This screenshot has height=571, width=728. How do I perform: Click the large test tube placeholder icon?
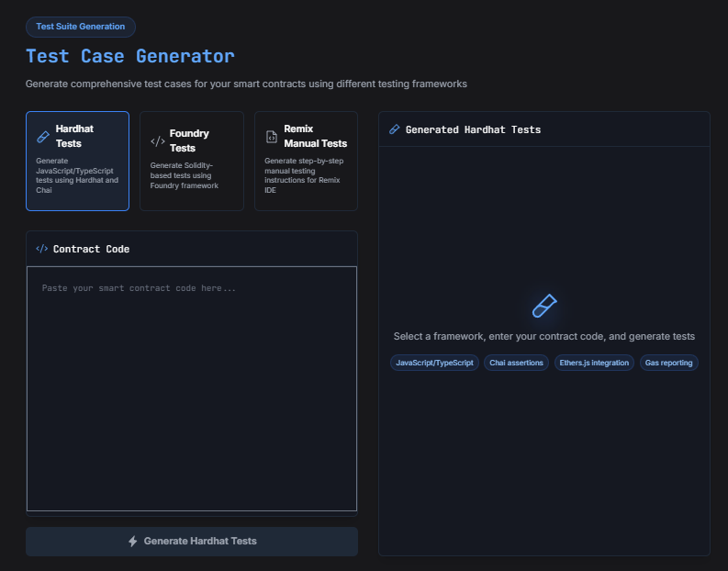coord(544,306)
